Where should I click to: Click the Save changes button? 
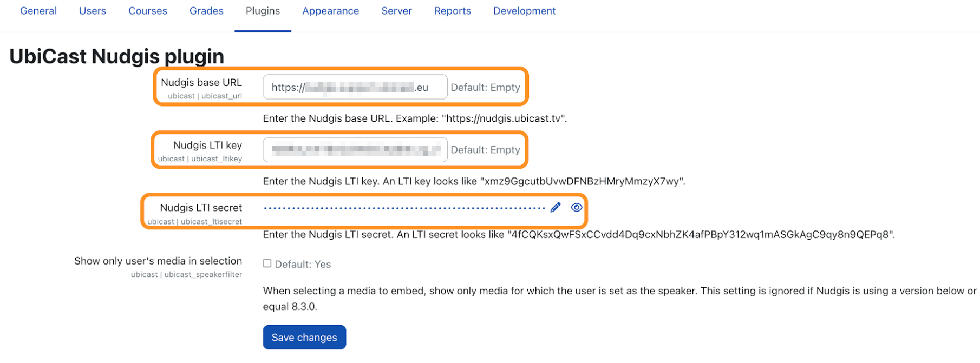(x=304, y=338)
